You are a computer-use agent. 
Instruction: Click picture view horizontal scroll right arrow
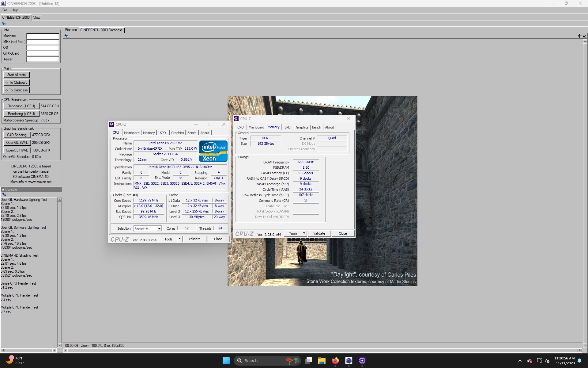(x=580, y=350)
